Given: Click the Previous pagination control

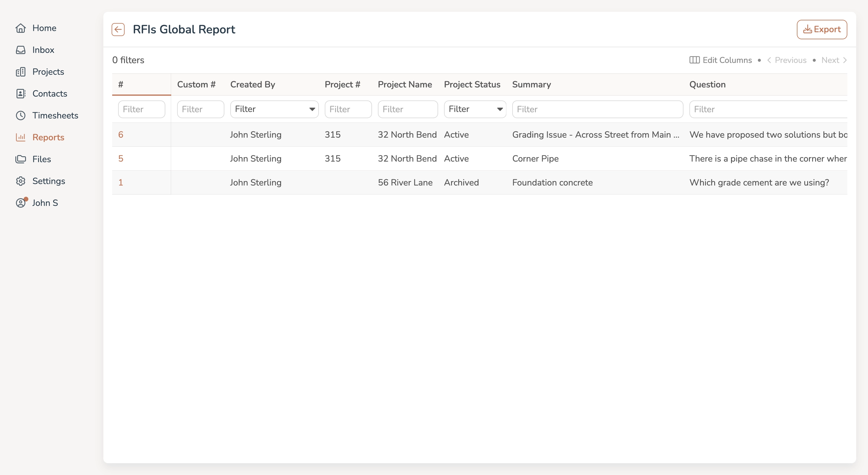Looking at the screenshot, I should (790, 60).
